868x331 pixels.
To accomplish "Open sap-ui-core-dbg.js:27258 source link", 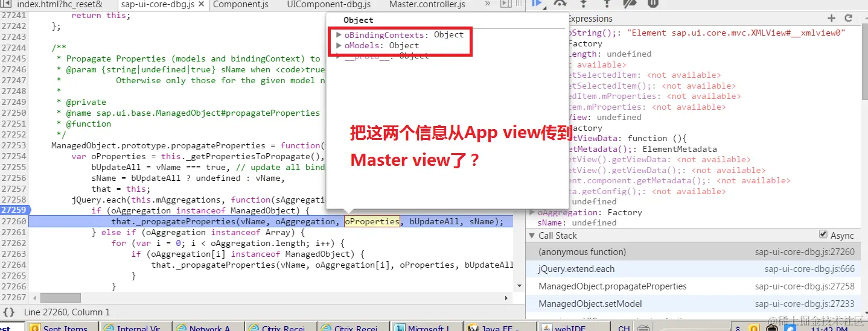I will coord(805,286).
